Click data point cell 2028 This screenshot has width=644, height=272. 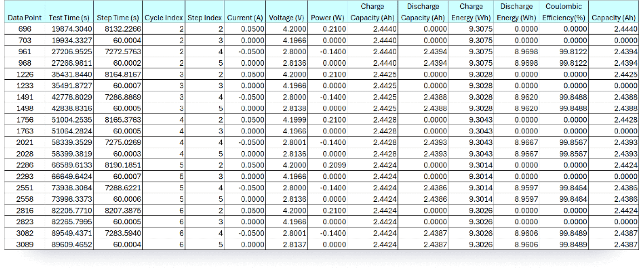[25, 154]
